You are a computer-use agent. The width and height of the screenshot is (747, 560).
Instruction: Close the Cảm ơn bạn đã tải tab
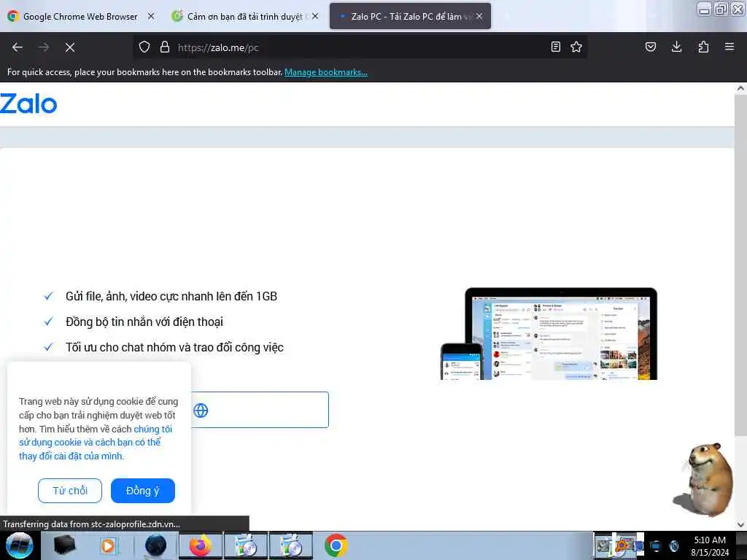[315, 16]
